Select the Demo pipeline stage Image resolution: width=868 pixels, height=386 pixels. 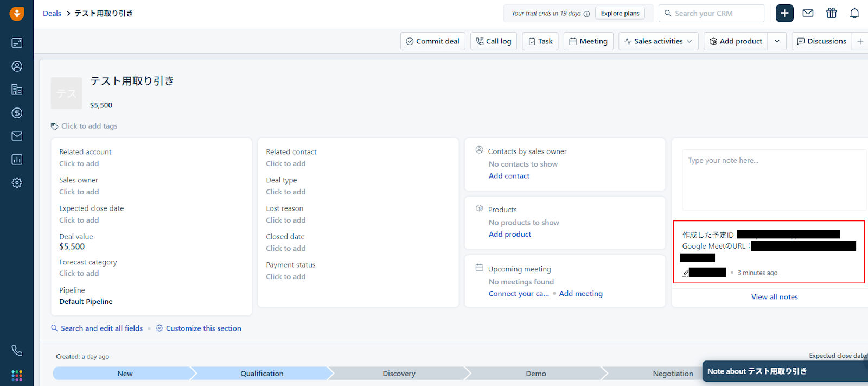pos(535,374)
